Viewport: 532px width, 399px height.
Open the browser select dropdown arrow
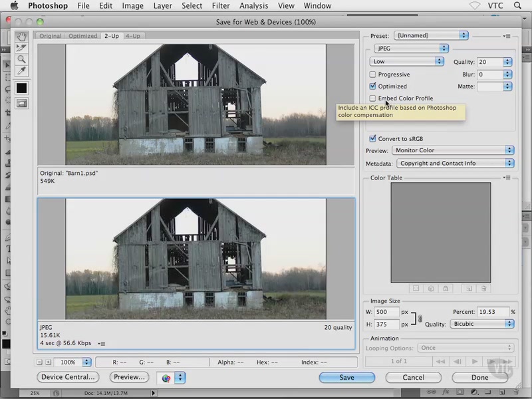tap(180, 378)
